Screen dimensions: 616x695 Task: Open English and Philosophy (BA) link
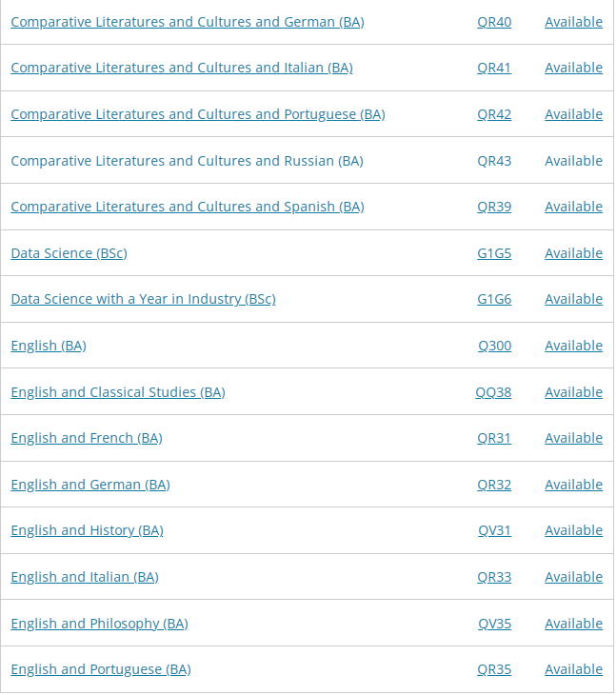pyautogui.click(x=100, y=624)
